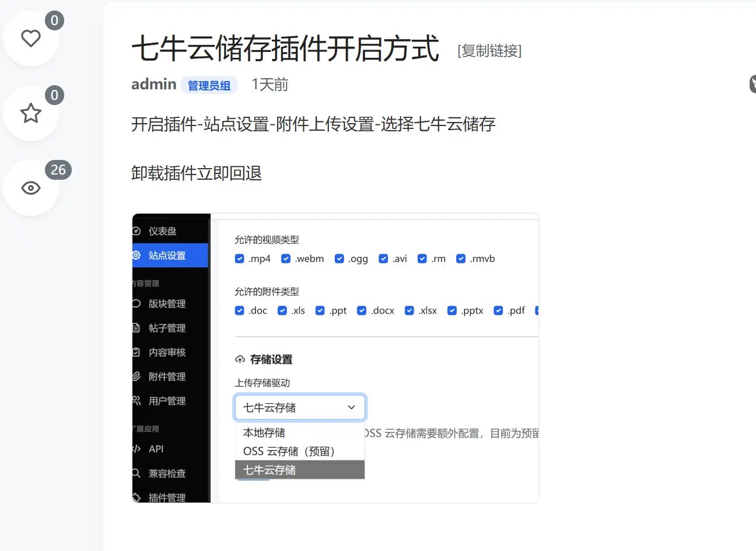This screenshot has width=756, height=551.
Task: Click the 1天前 post time text
Action: pyautogui.click(x=270, y=85)
